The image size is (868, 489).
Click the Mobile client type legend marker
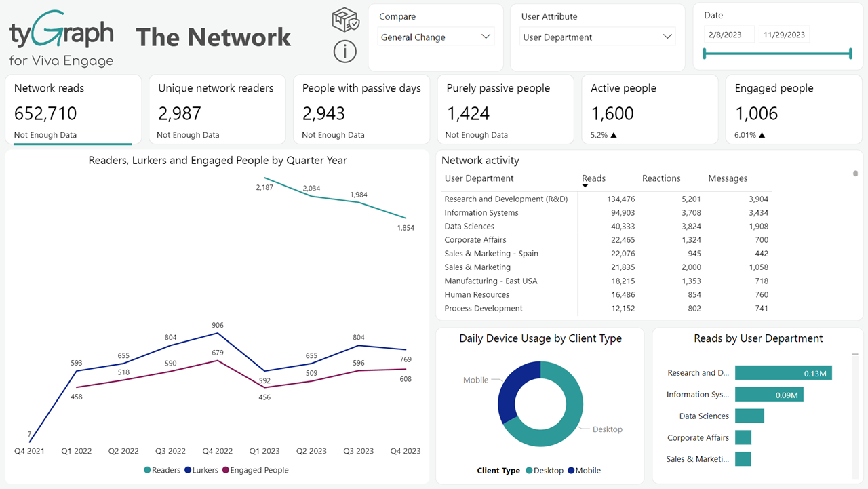[571, 471]
